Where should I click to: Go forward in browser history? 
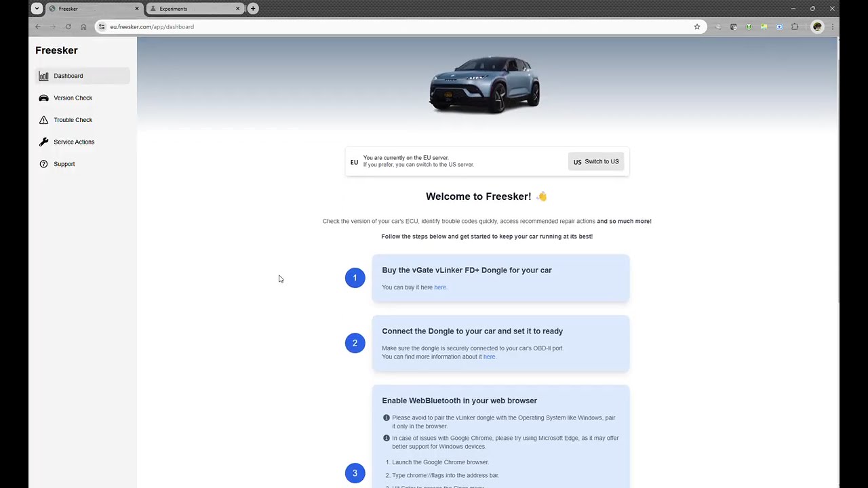(x=53, y=26)
